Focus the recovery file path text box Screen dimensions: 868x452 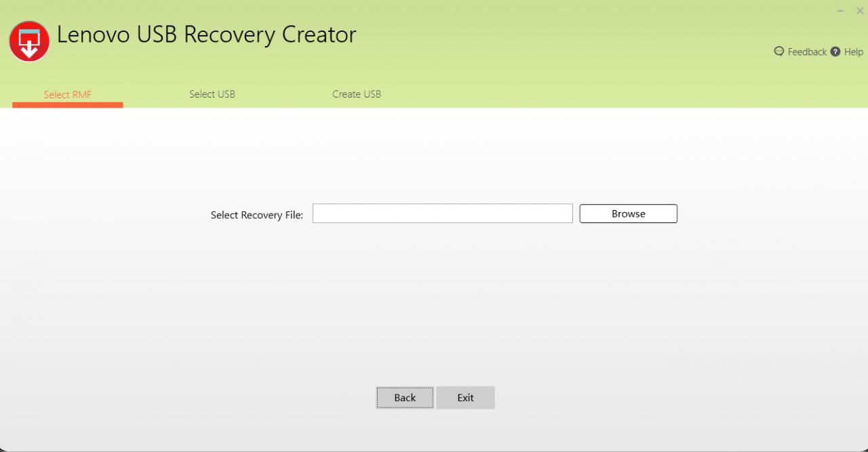(x=442, y=213)
